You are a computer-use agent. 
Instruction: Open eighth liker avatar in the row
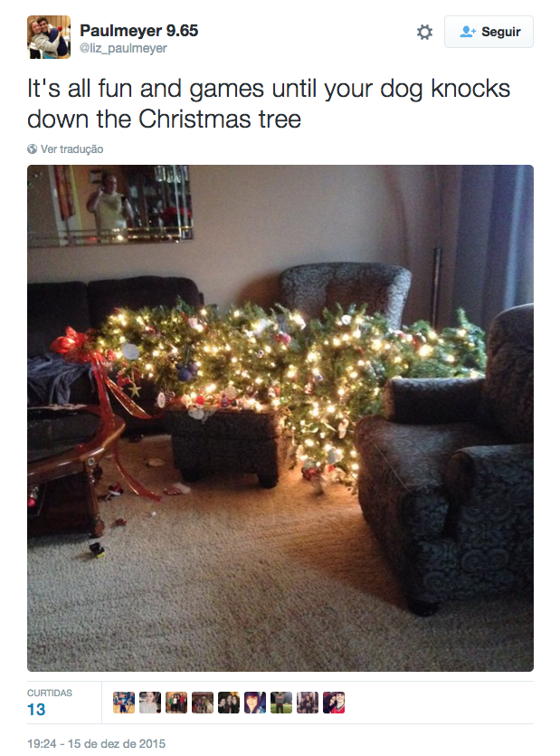coord(308,703)
